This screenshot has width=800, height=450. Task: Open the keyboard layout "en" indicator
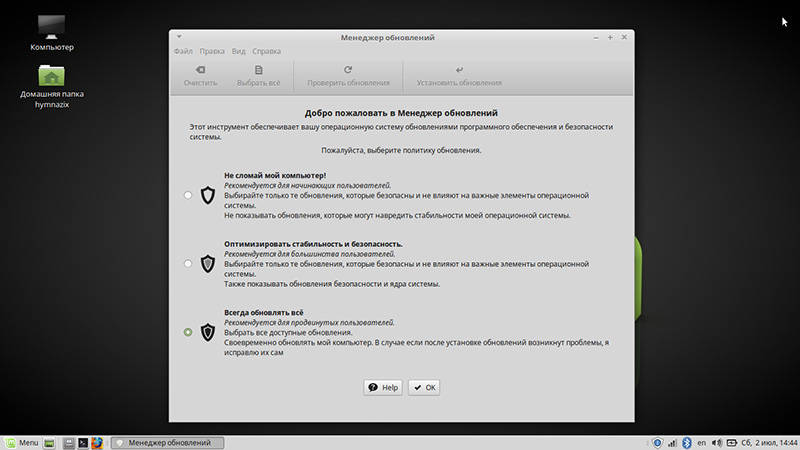click(702, 443)
